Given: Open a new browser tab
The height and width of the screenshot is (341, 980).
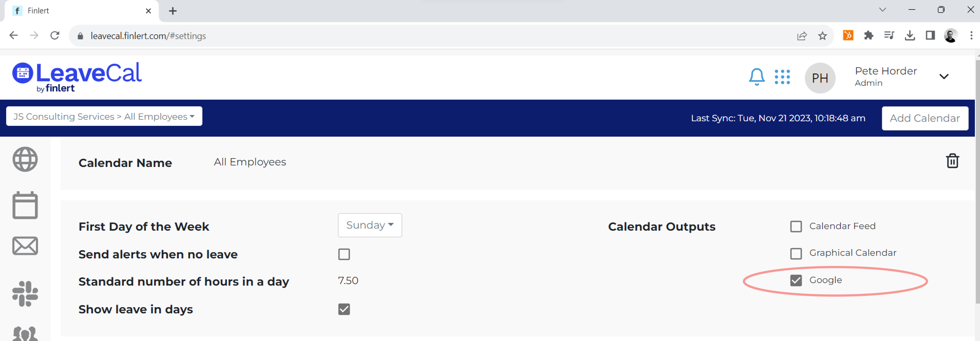Looking at the screenshot, I should (173, 11).
